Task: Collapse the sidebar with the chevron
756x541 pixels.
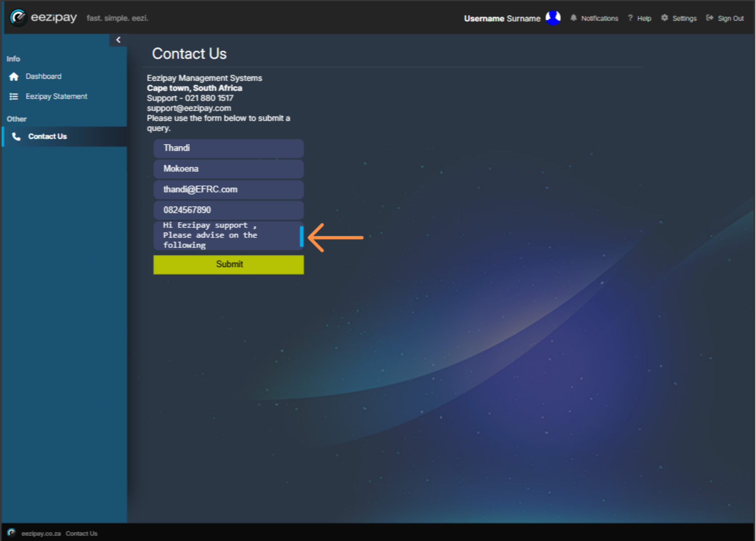Action: click(x=118, y=40)
